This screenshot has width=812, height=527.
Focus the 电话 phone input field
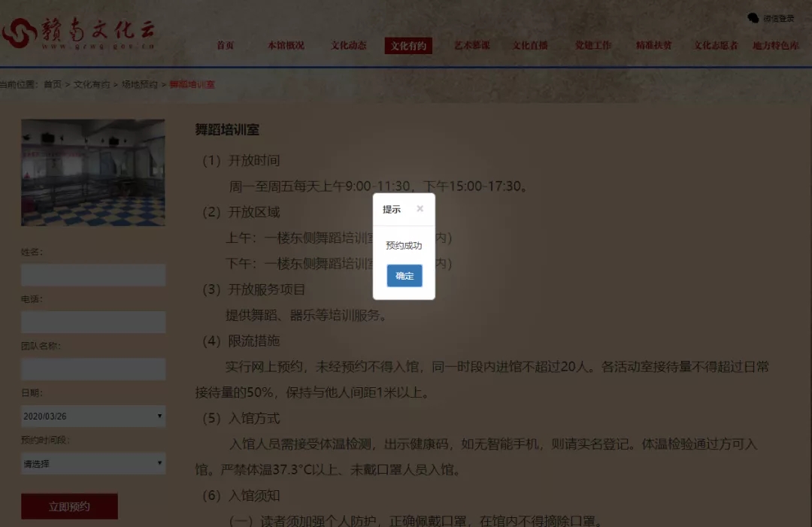point(92,322)
